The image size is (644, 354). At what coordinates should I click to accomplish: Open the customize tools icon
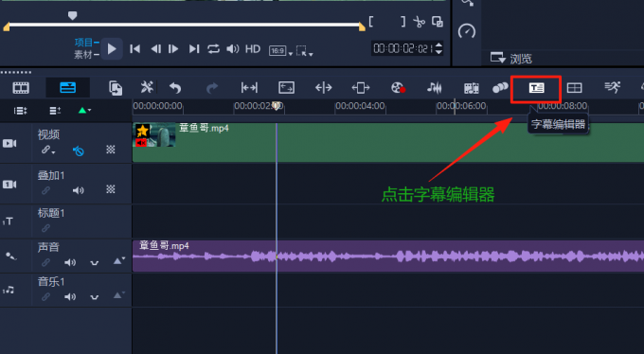[x=147, y=87]
